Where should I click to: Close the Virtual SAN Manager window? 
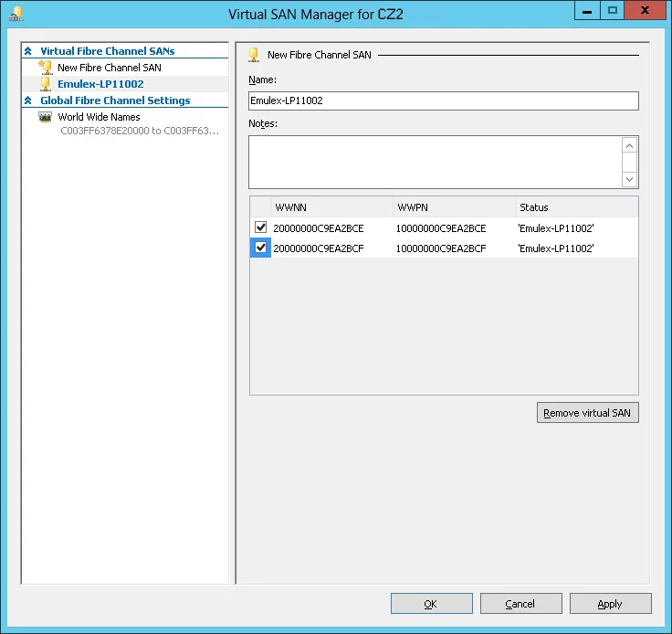[645, 11]
